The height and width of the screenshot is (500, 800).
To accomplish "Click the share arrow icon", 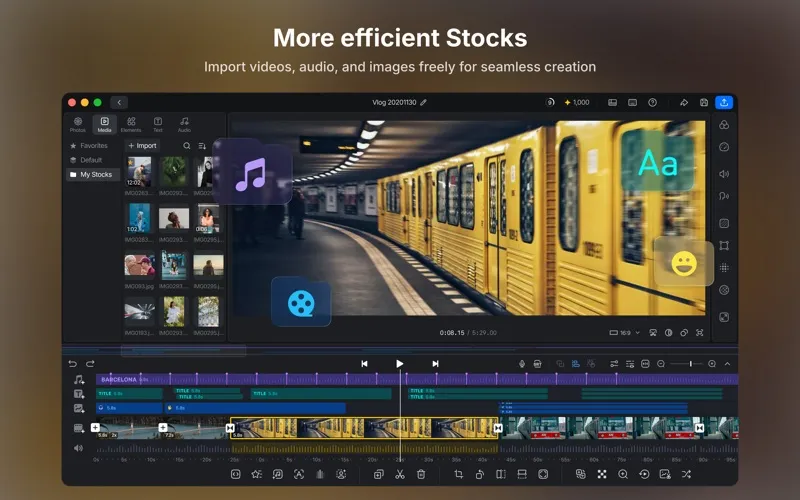I will coord(684,103).
